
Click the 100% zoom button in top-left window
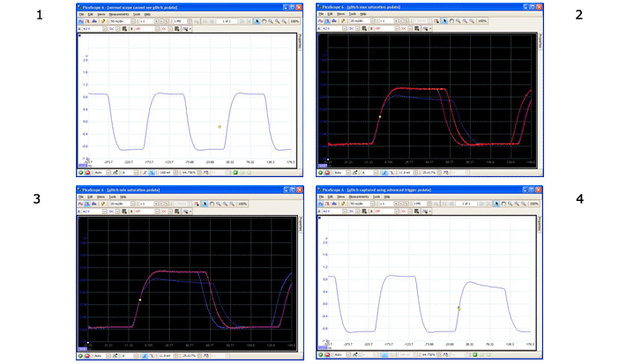point(295,20)
